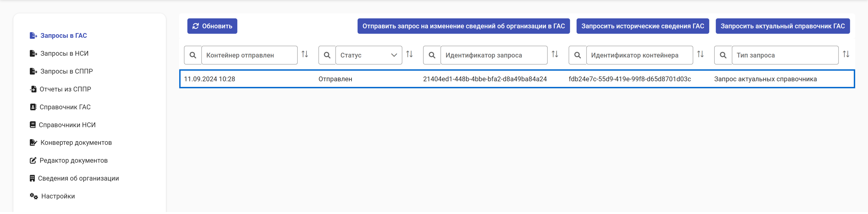Image resolution: width=868 pixels, height=214 pixels.
Task: Click the Справочники НСИ book icon
Action: 33,125
